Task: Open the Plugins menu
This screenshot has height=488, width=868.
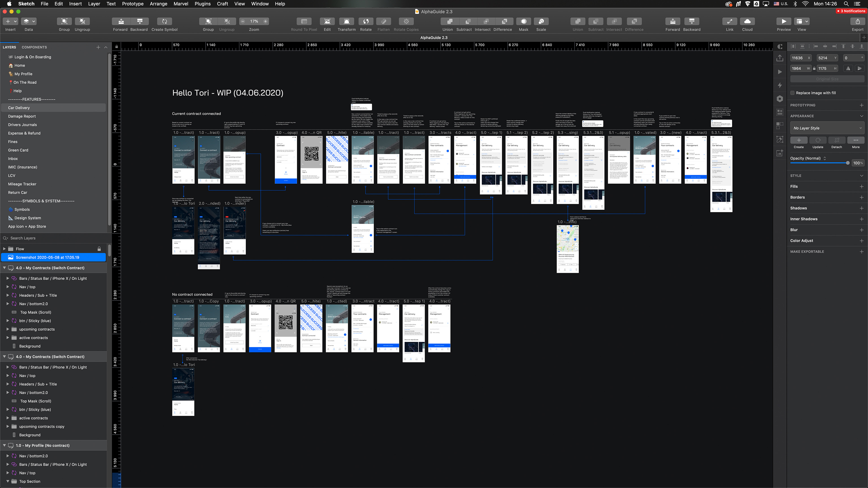Action: coord(202,4)
